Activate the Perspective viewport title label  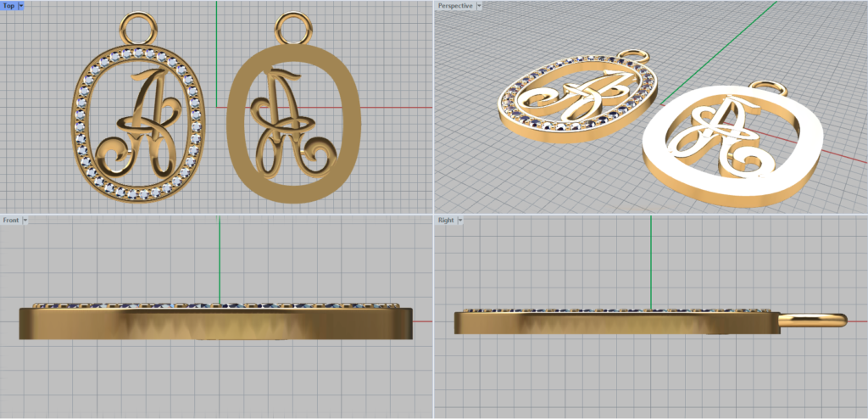tap(455, 6)
